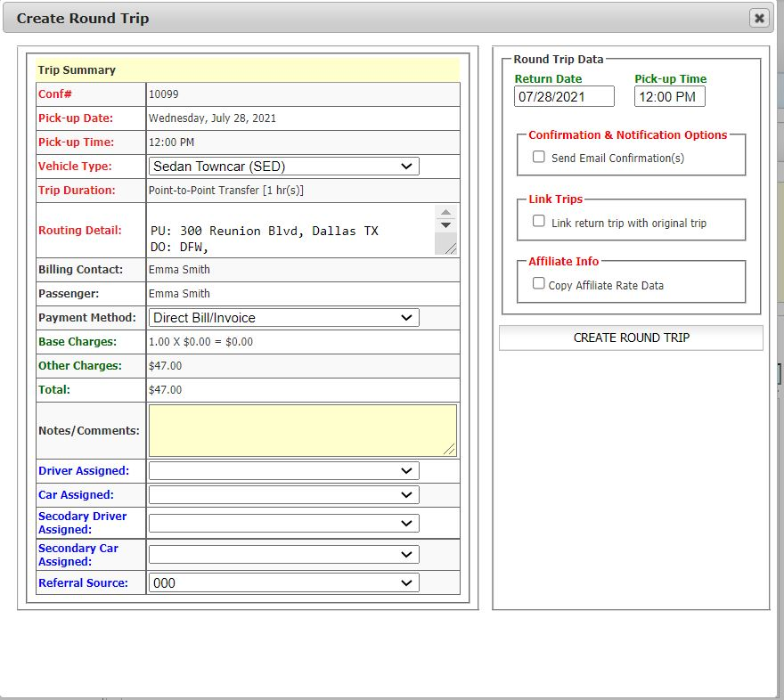Click the Return Date input field
Image resolution: width=784 pixels, height=700 pixels.
[564, 96]
